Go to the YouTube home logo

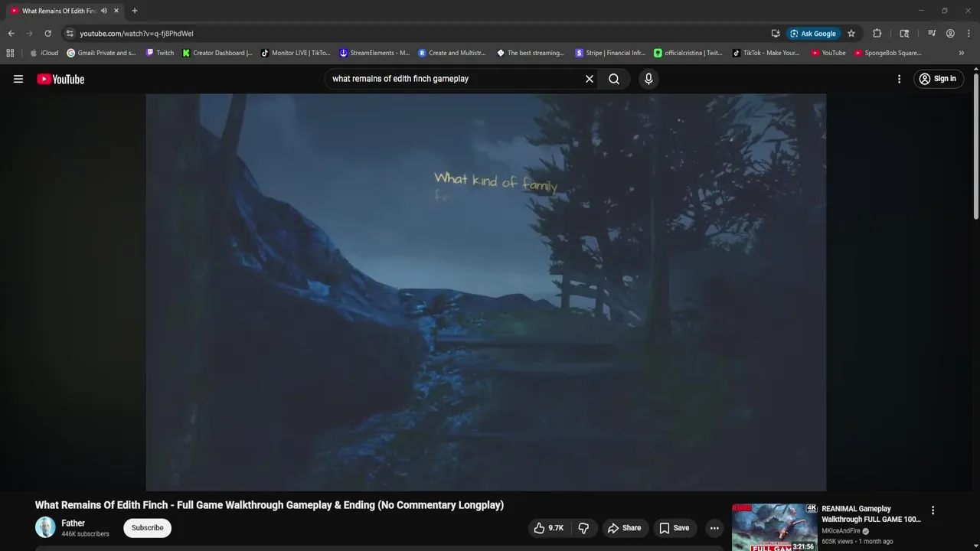[60, 79]
